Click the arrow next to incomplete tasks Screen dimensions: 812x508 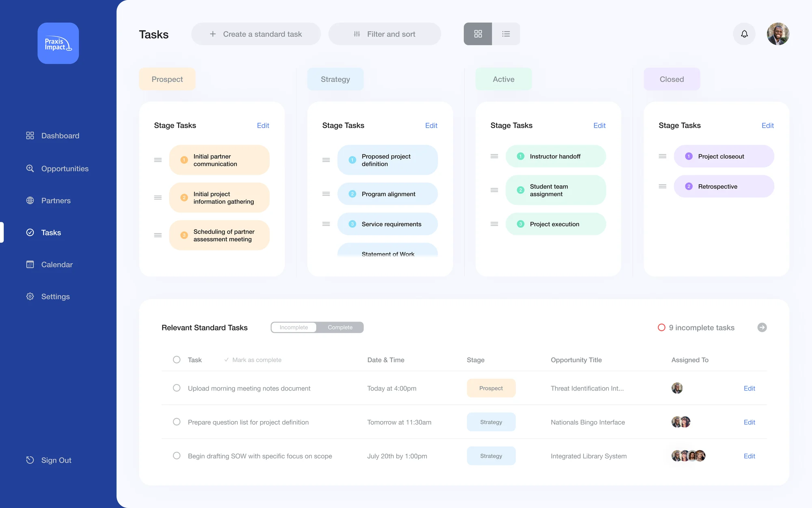point(762,328)
